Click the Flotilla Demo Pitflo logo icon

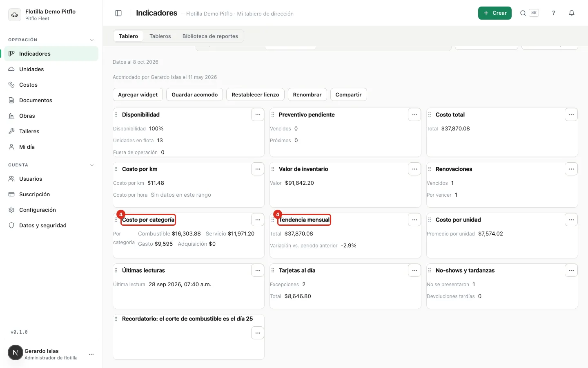point(15,15)
